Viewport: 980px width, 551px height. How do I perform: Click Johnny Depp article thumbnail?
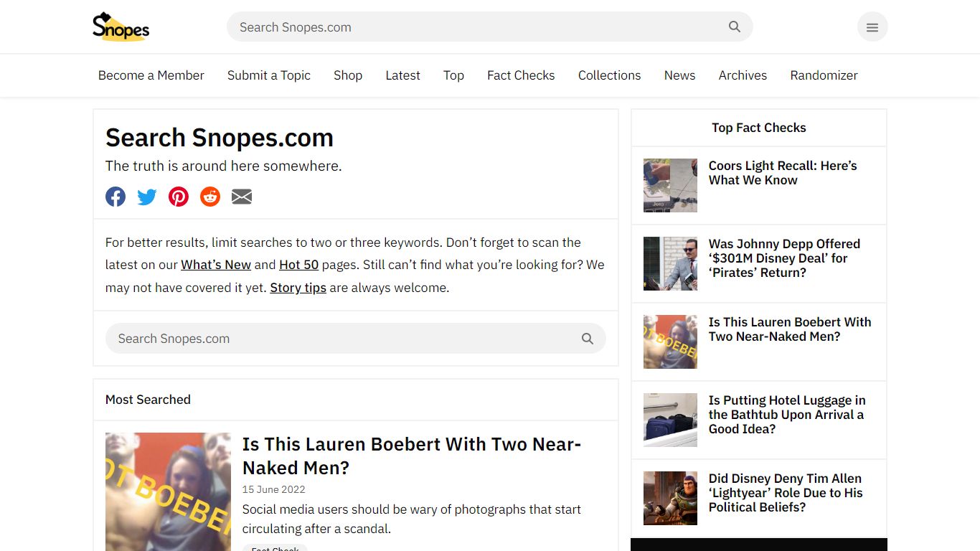670,263
